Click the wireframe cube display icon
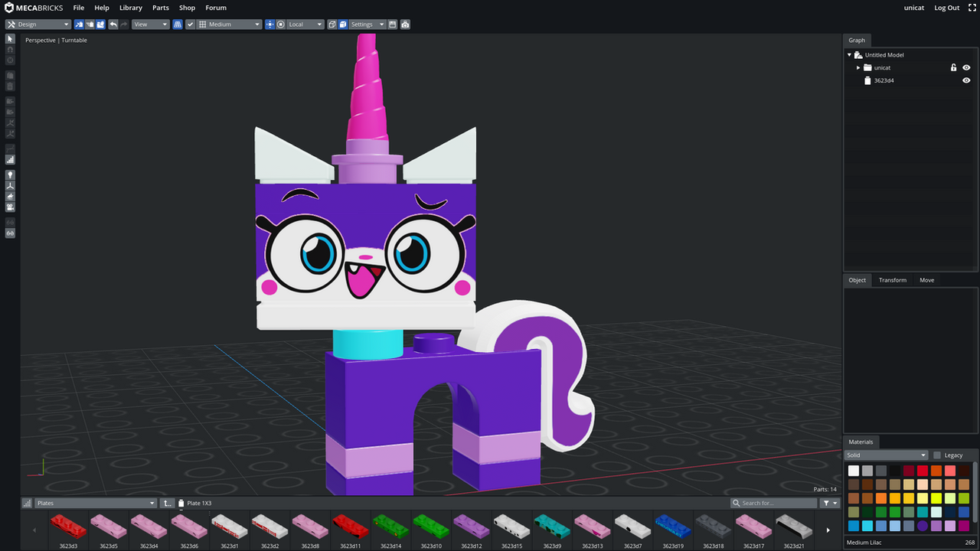The width and height of the screenshot is (980, 551). click(x=332, y=24)
